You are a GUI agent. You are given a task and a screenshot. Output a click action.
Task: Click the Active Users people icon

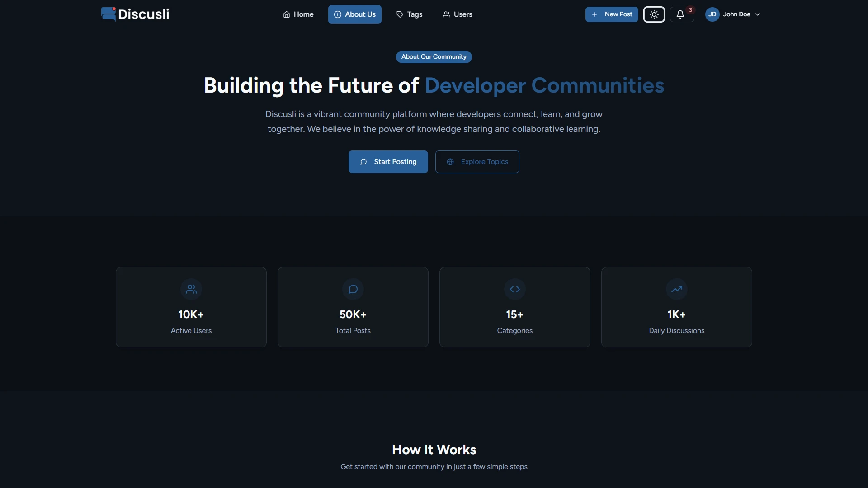(191, 289)
